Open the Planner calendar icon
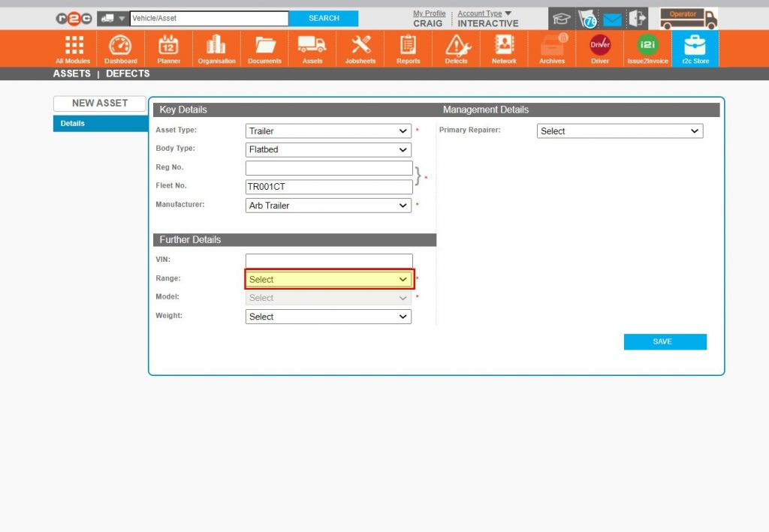The height and width of the screenshot is (532, 769). (168, 44)
